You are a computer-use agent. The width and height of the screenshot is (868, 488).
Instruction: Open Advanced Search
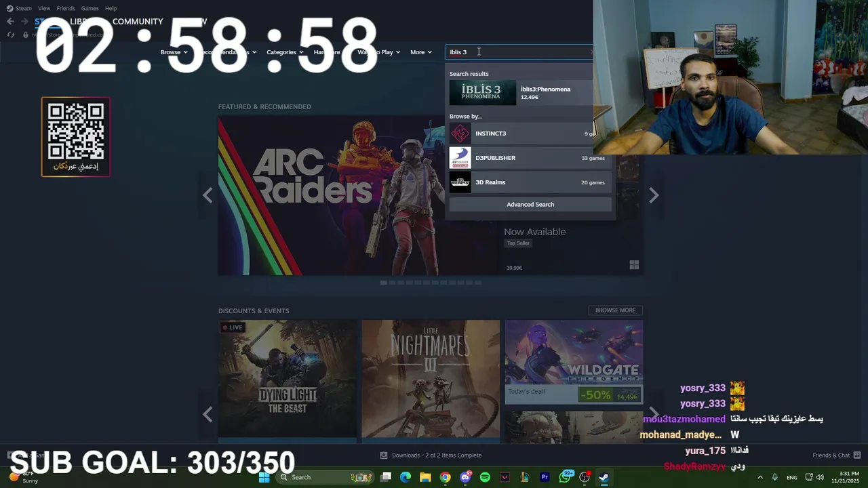click(530, 204)
